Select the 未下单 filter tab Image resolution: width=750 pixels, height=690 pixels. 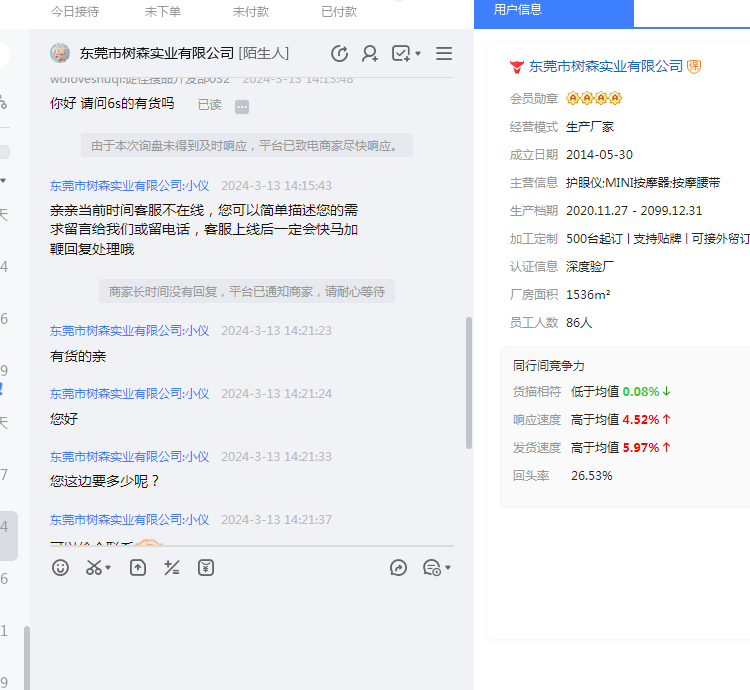click(x=163, y=11)
